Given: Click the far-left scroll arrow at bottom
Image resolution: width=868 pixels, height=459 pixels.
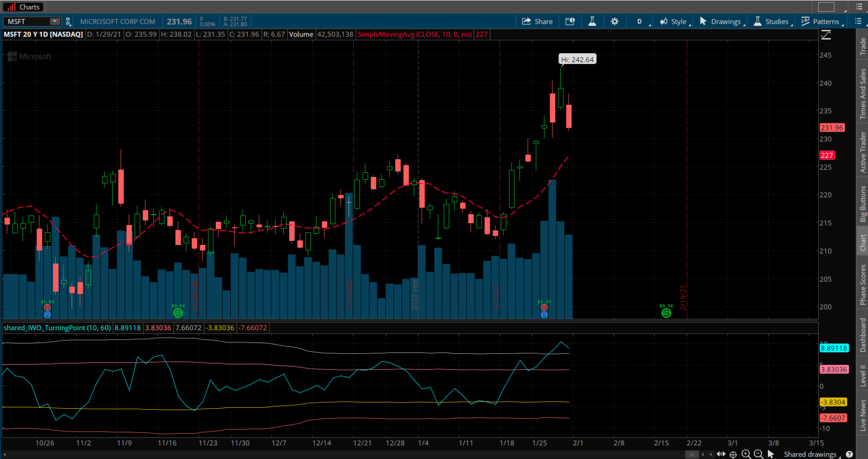Looking at the screenshot, I should point(5,455).
